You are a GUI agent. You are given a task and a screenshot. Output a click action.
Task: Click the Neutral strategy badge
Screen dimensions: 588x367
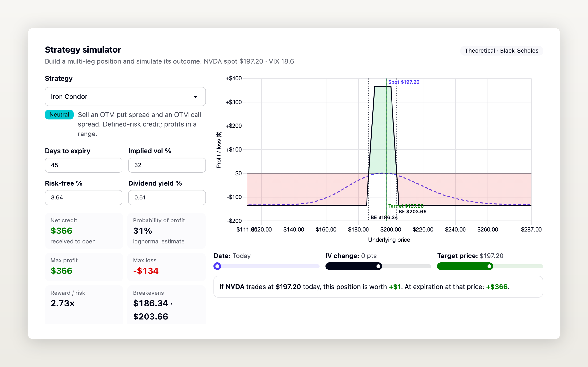pyautogui.click(x=59, y=114)
